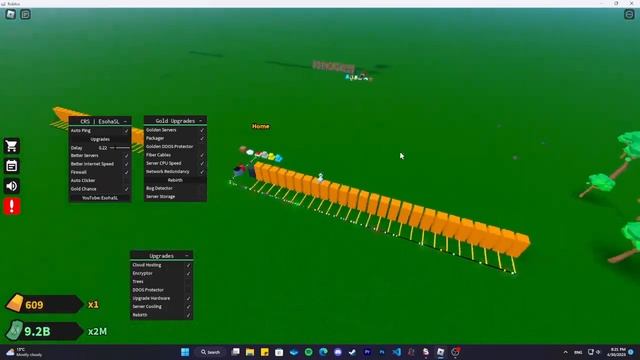Open Photoshop from the taskbar
This screenshot has width=640, height=360.
382,352
